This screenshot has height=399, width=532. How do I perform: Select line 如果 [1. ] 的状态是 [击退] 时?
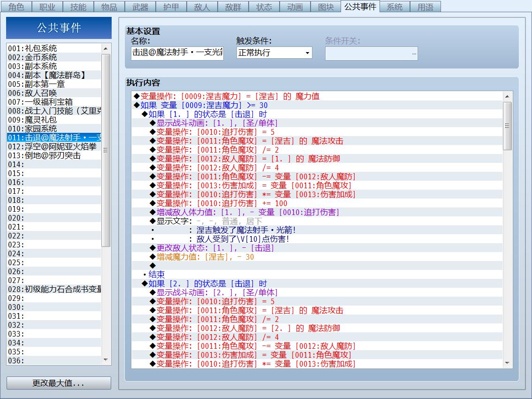(x=317, y=114)
